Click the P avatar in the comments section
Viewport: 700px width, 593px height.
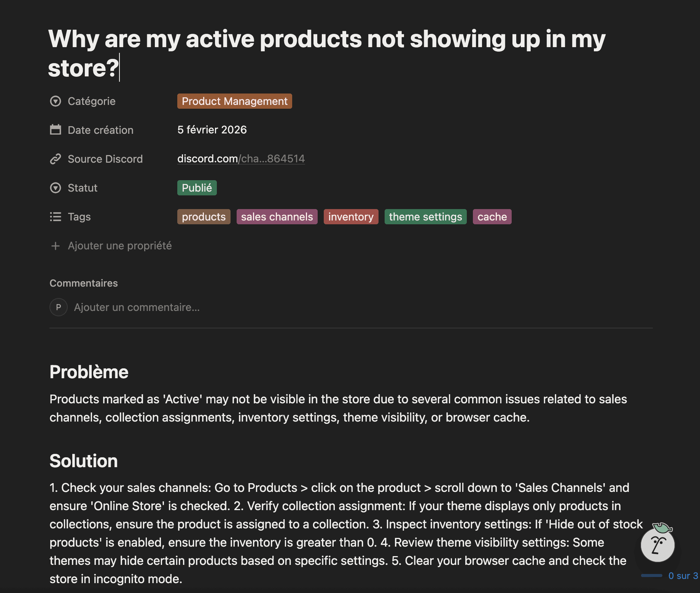click(x=58, y=307)
